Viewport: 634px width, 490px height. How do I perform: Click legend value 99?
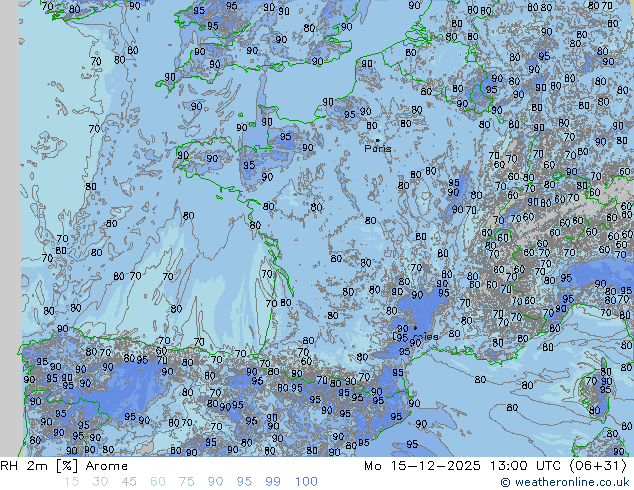pos(273,482)
